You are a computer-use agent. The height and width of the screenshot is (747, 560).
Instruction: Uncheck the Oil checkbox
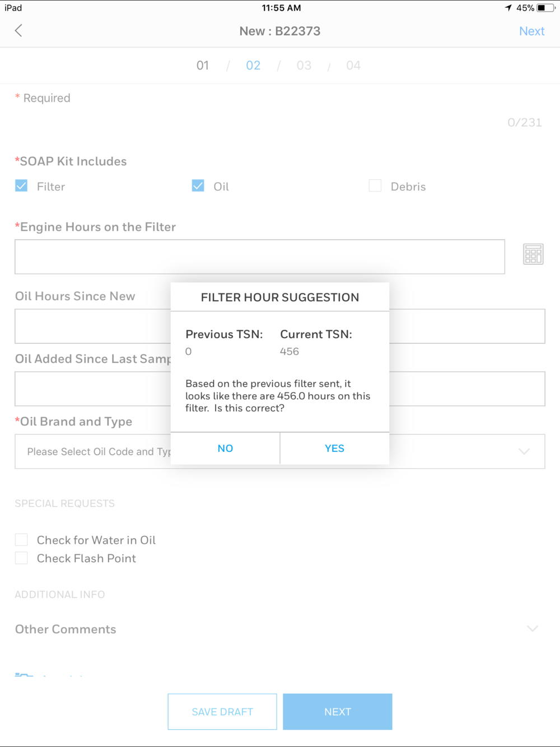pyautogui.click(x=198, y=186)
